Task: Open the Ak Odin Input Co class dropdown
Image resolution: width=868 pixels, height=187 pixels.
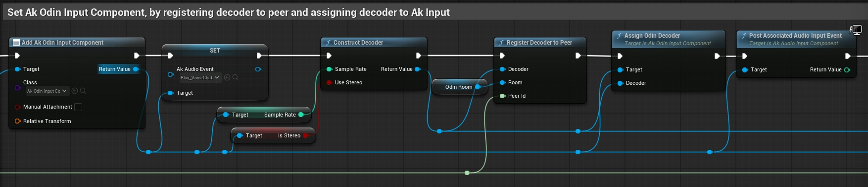Action: pyautogui.click(x=48, y=91)
